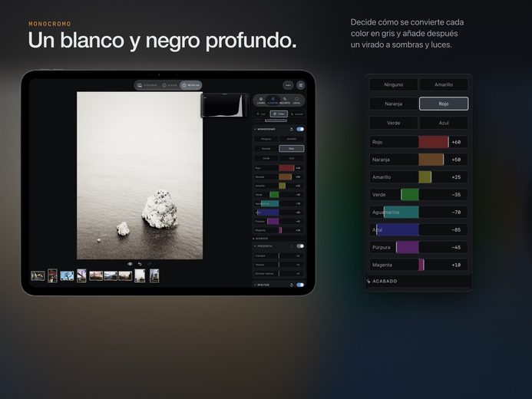The width and height of the screenshot is (532, 399).
Task: Turn off the Efectos toggle on the iPad
Action: 300,285
